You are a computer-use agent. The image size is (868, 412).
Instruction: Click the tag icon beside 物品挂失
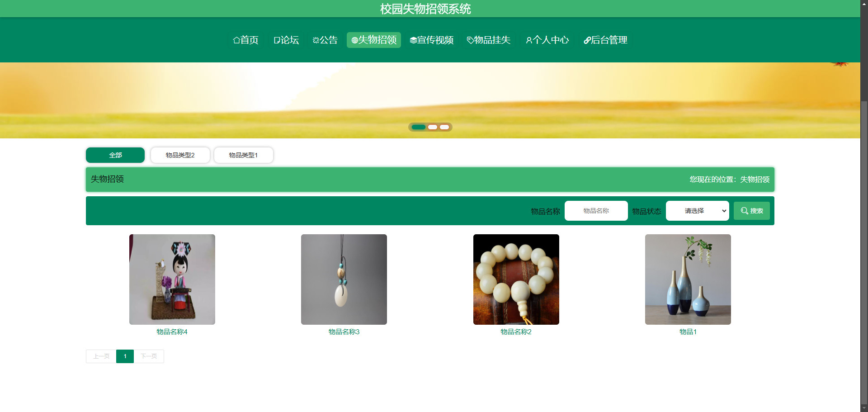coord(470,40)
